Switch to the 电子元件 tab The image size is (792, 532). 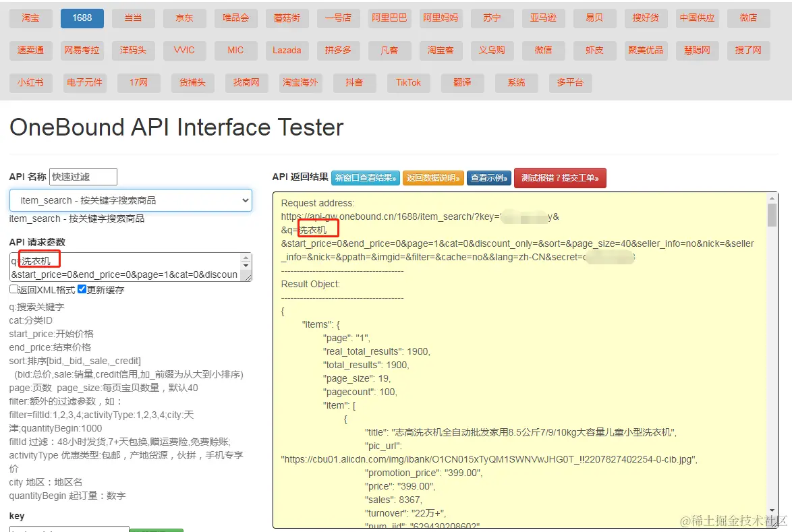pyautogui.click(x=84, y=83)
